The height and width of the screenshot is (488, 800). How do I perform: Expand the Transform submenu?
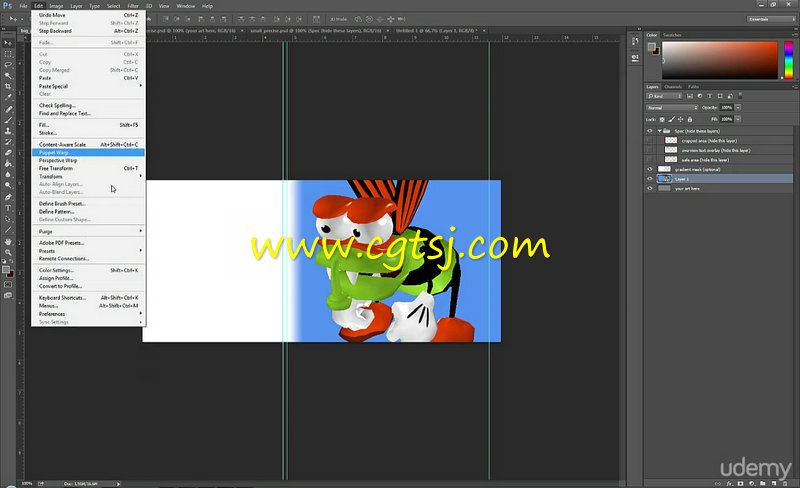coord(88,176)
